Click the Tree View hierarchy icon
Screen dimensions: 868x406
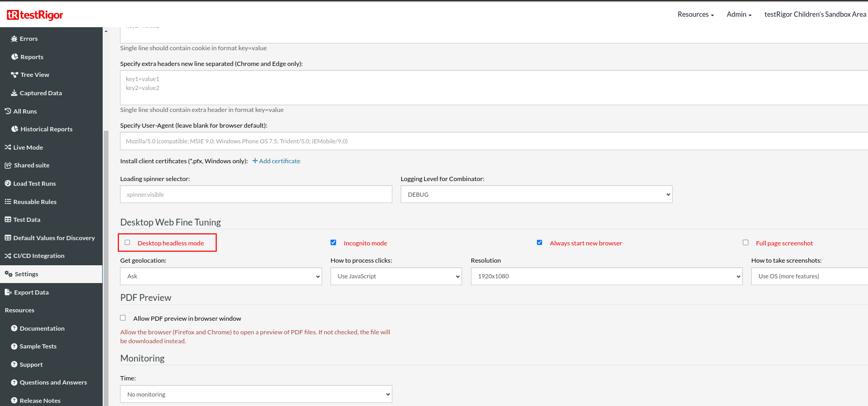click(x=15, y=75)
